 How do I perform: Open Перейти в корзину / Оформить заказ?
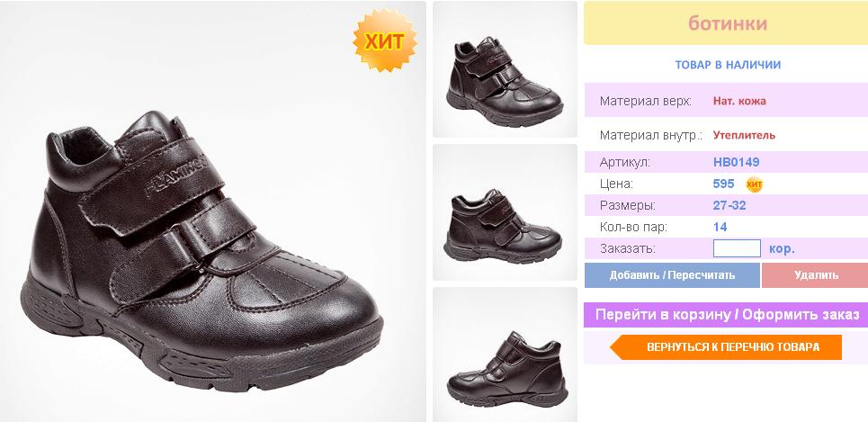[x=726, y=315]
